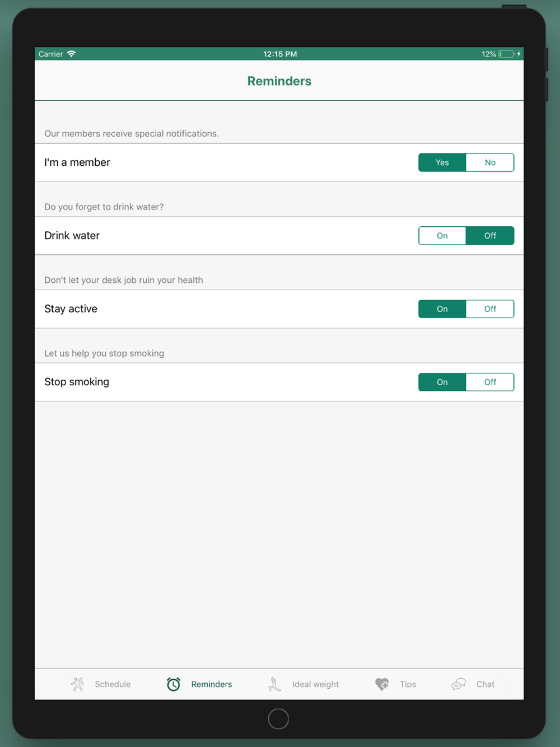The height and width of the screenshot is (747, 560).
Task: Open the Tips heart icon
Action: tap(382, 684)
